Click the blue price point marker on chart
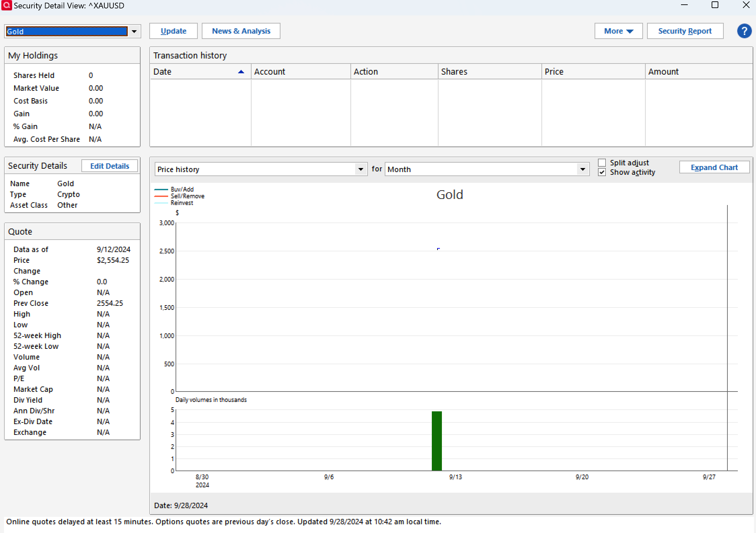 point(438,249)
